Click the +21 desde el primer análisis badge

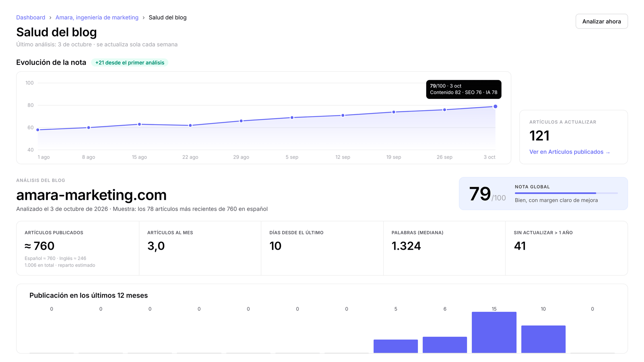tap(130, 63)
